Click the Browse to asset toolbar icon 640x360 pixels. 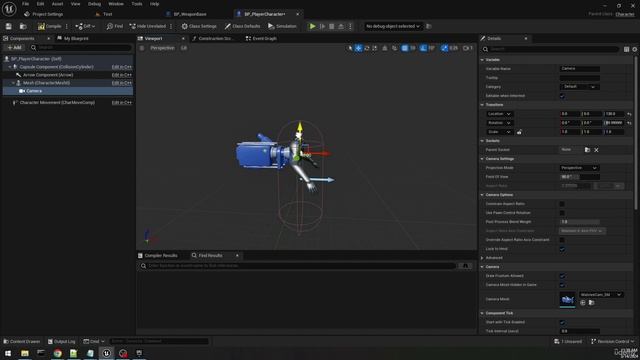[x=23, y=26]
